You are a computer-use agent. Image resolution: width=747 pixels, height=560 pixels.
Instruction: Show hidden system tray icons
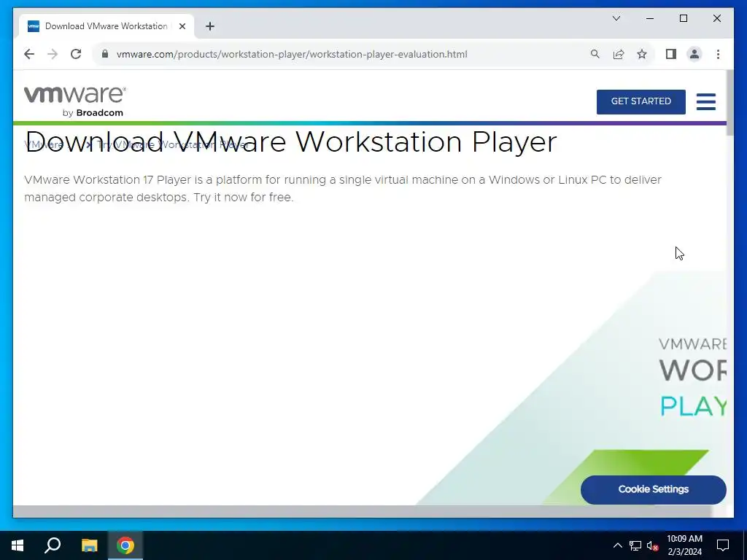tap(617, 545)
